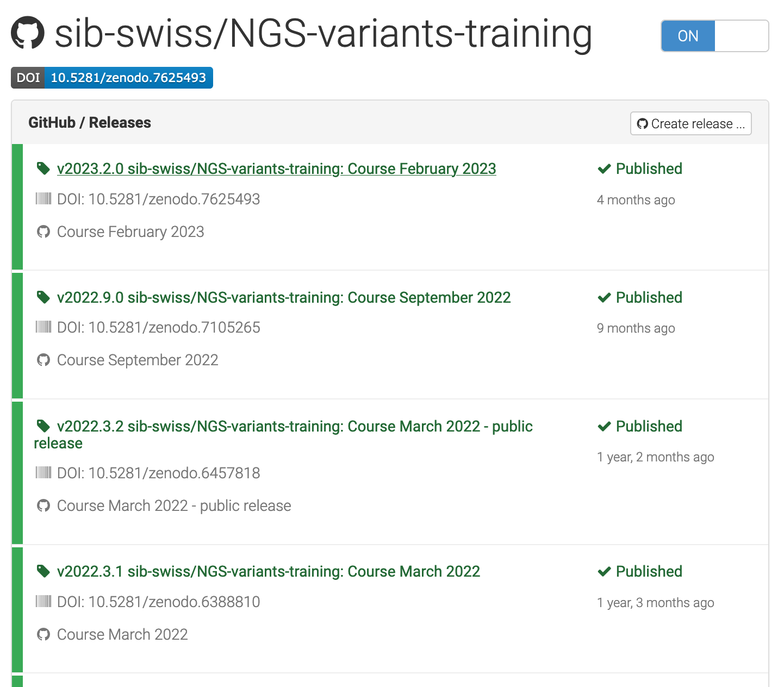This screenshot has width=784, height=687.
Task: Click the off side of the repository switch
Action: (742, 36)
